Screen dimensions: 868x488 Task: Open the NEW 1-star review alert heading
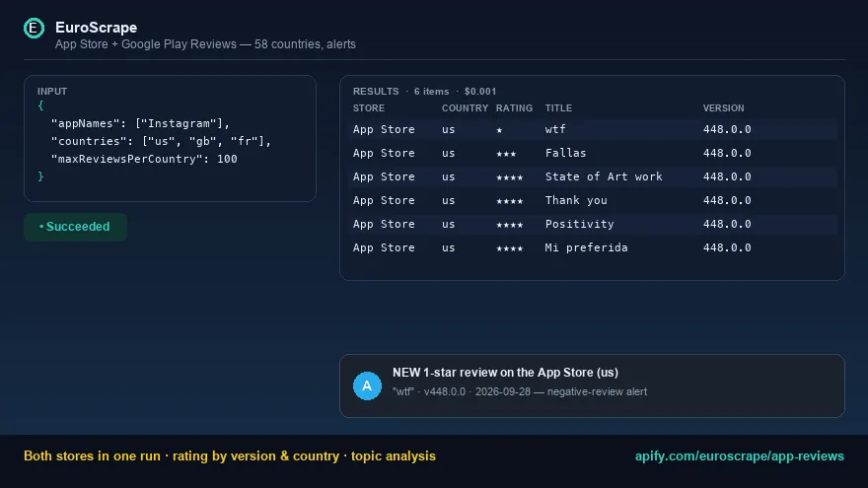click(505, 373)
